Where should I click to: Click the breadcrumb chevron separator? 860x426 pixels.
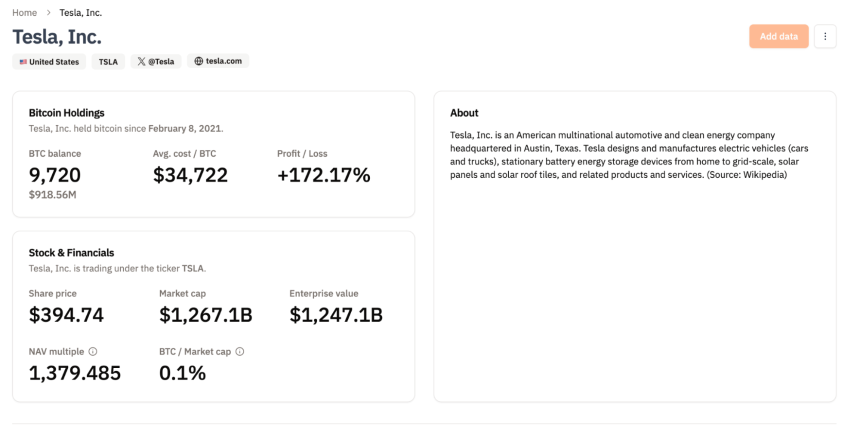tap(48, 13)
